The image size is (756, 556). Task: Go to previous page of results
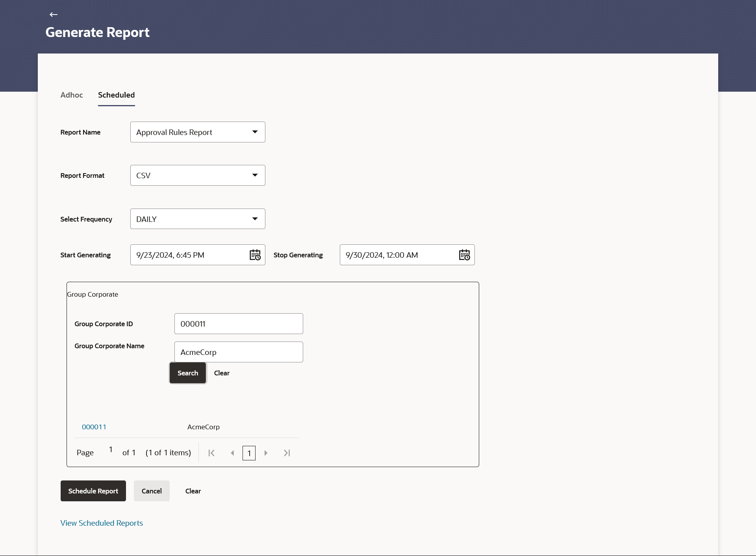coord(232,453)
